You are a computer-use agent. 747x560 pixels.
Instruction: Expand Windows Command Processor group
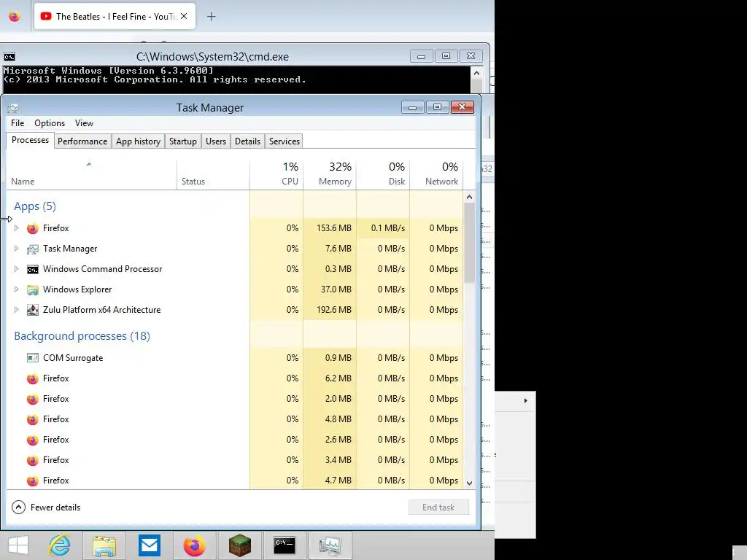[x=16, y=269]
